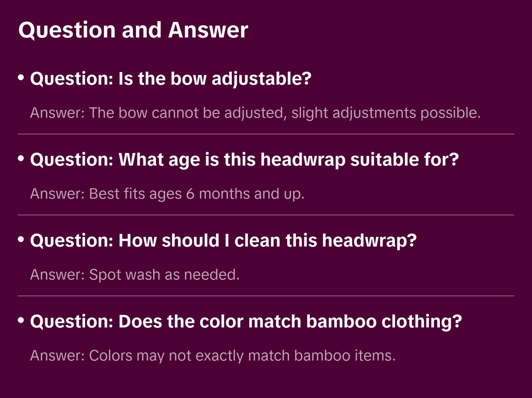Viewport: 532px width, 398px height.
Task: Click the bullet beside cleaning question
Action: [21, 239]
